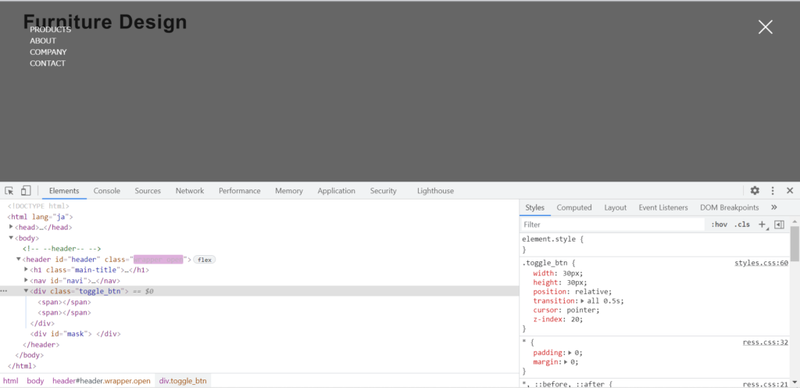Select the header comment node
Screen dimensions: 800x388
tap(62, 249)
